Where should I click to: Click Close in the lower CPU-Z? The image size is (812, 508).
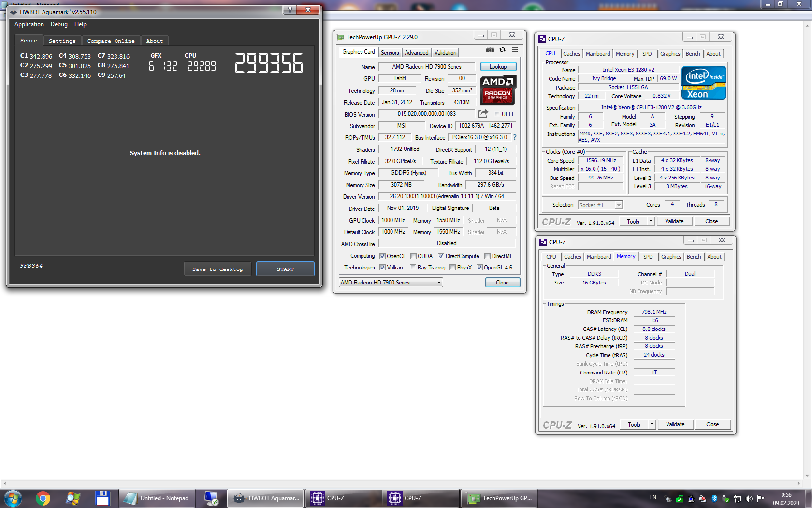click(x=712, y=424)
